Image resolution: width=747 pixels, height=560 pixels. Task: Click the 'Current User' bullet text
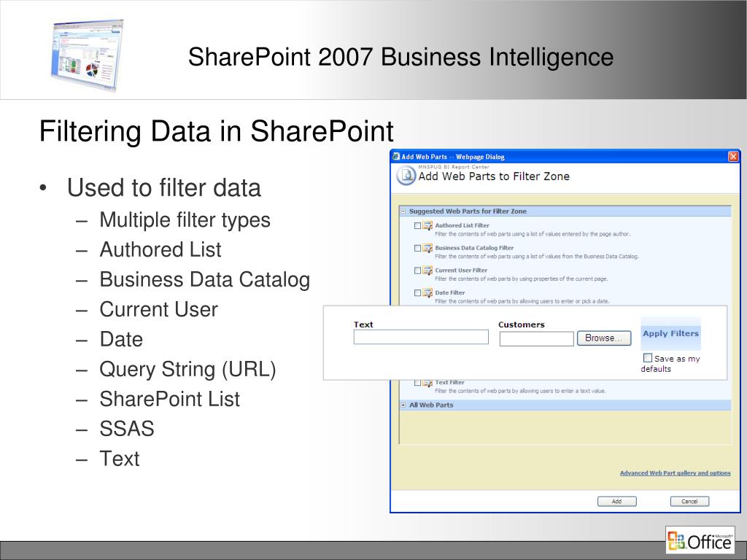158,309
